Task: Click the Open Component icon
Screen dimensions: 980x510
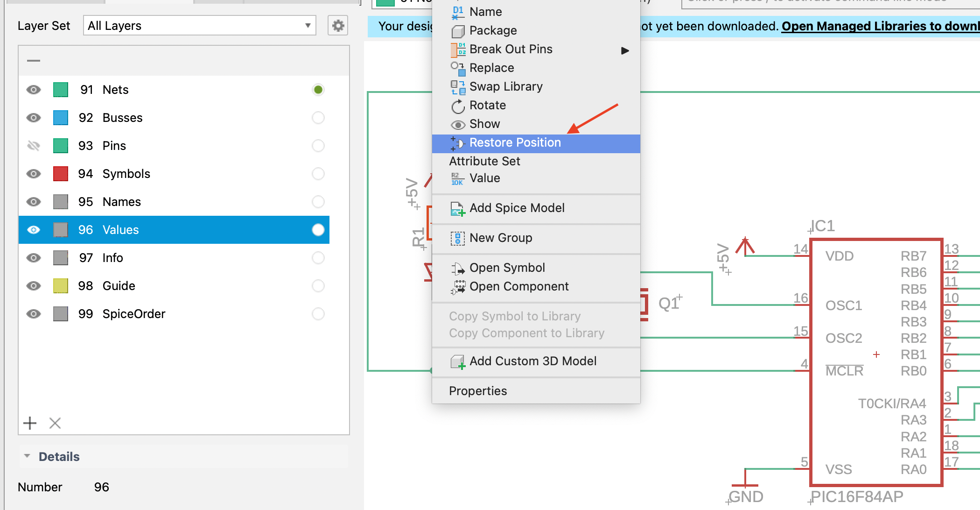Action: pyautogui.click(x=458, y=287)
